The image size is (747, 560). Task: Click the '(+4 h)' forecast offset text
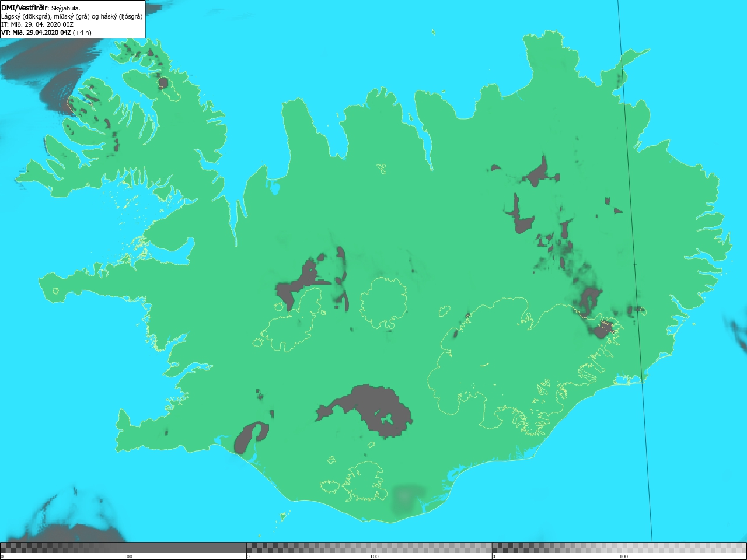82,33
